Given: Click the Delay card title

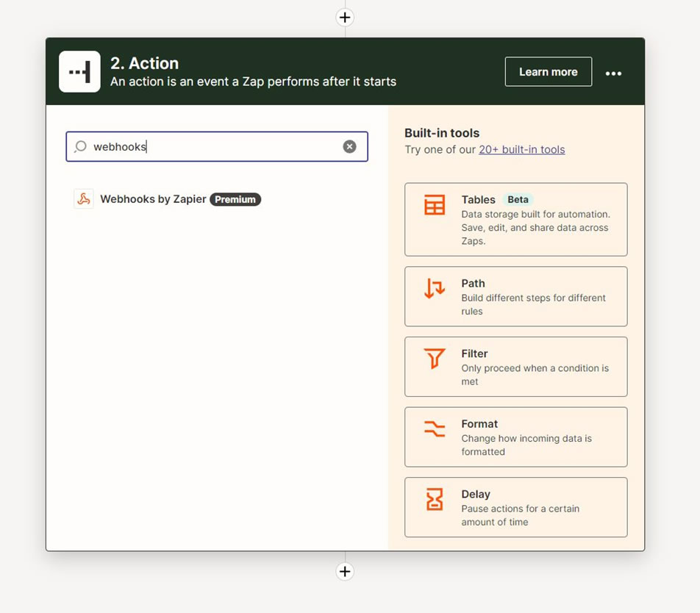Looking at the screenshot, I should 476,494.
